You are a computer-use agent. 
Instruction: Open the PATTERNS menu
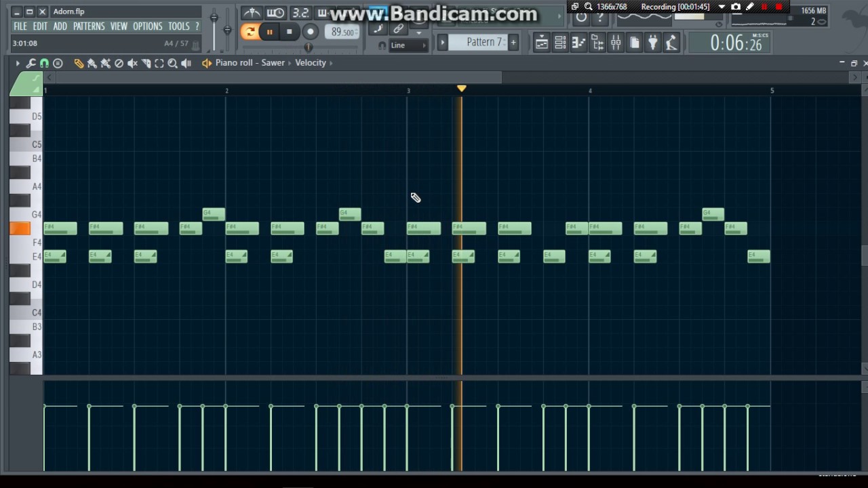89,26
